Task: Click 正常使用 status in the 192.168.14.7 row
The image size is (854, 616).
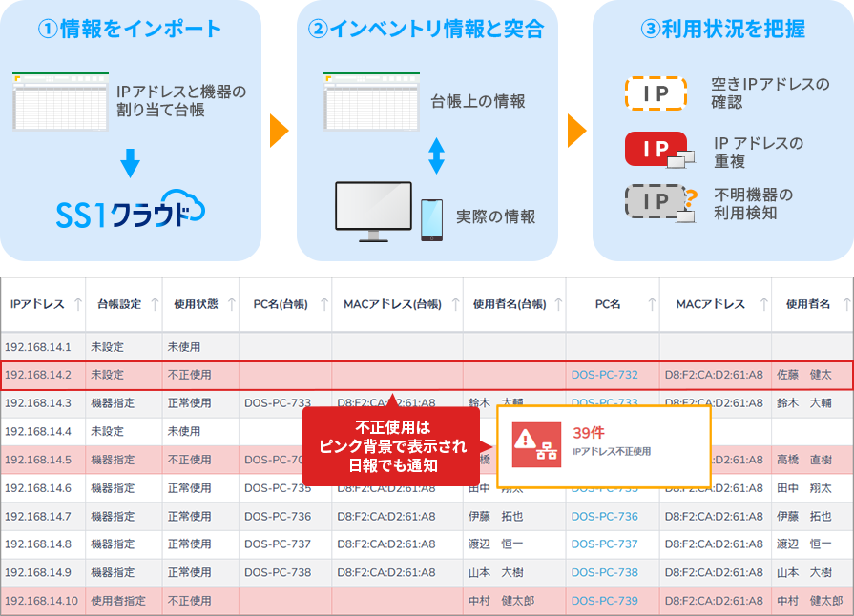Action: [x=189, y=517]
